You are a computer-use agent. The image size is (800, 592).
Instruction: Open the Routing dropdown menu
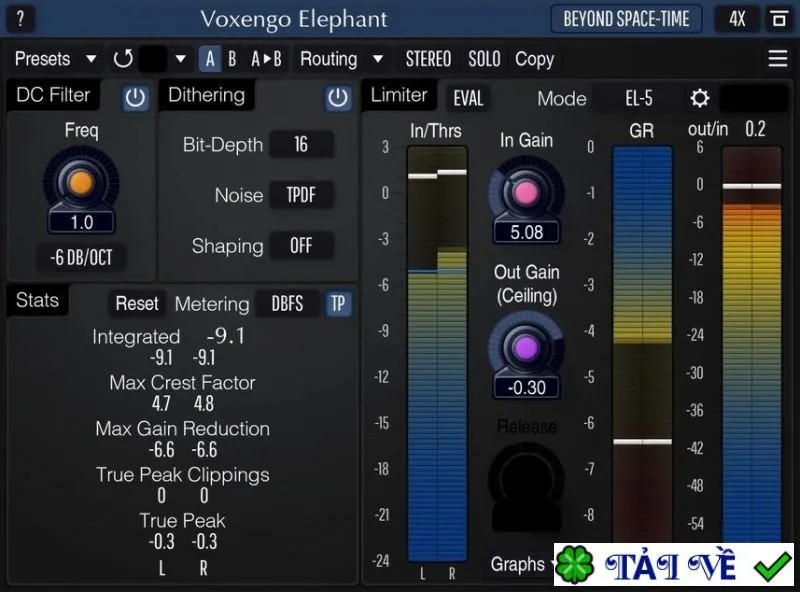click(x=341, y=59)
